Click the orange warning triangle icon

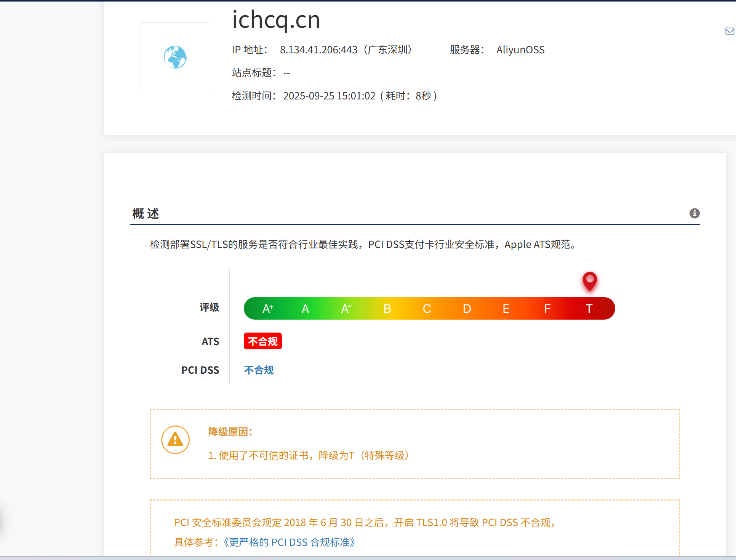tap(175, 440)
